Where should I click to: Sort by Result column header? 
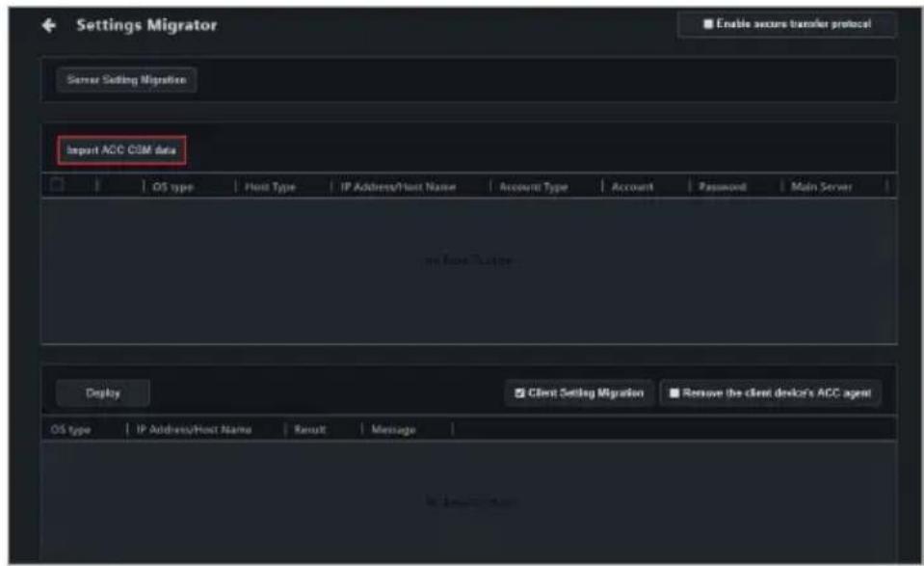pyautogui.click(x=310, y=430)
